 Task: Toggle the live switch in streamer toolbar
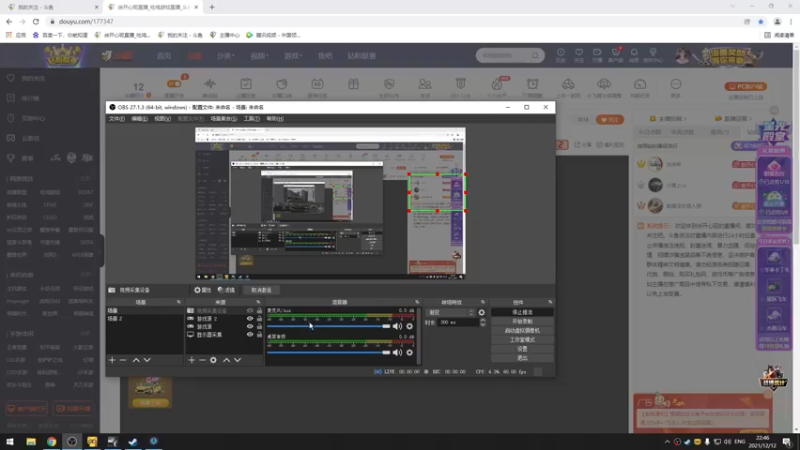click(174, 84)
